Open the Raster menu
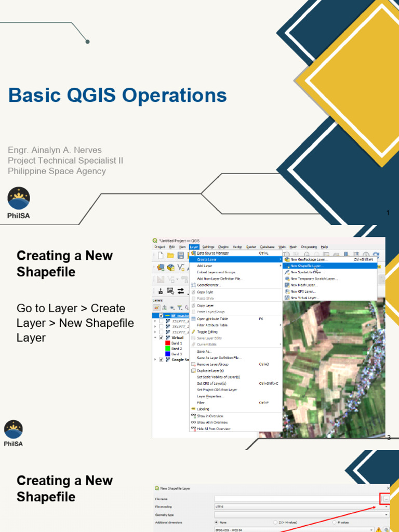 click(x=251, y=247)
